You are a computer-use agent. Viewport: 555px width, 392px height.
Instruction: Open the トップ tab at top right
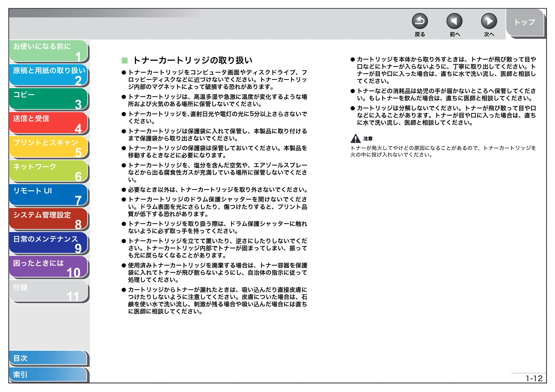pyautogui.click(x=525, y=22)
